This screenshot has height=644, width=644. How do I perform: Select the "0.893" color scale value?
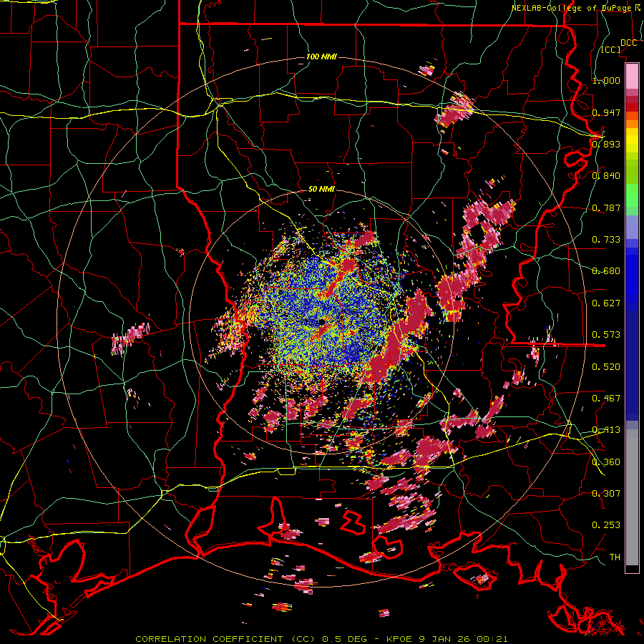tap(606, 144)
